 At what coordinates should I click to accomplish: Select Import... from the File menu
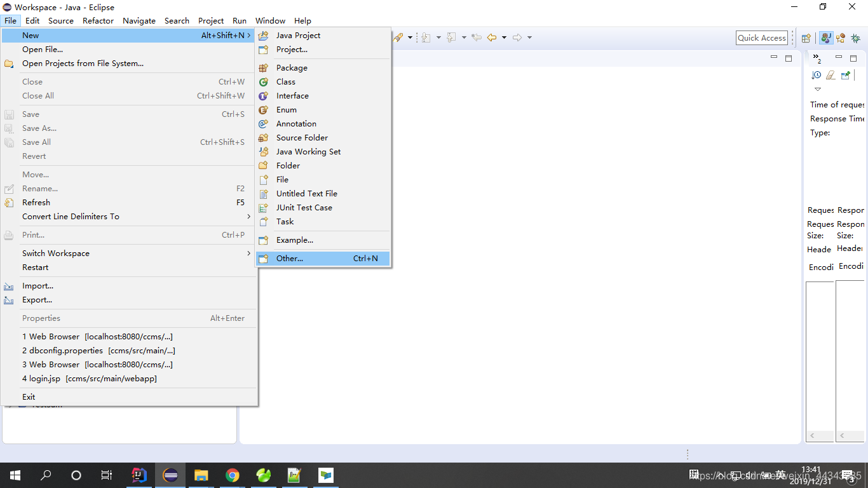pos(129,286)
